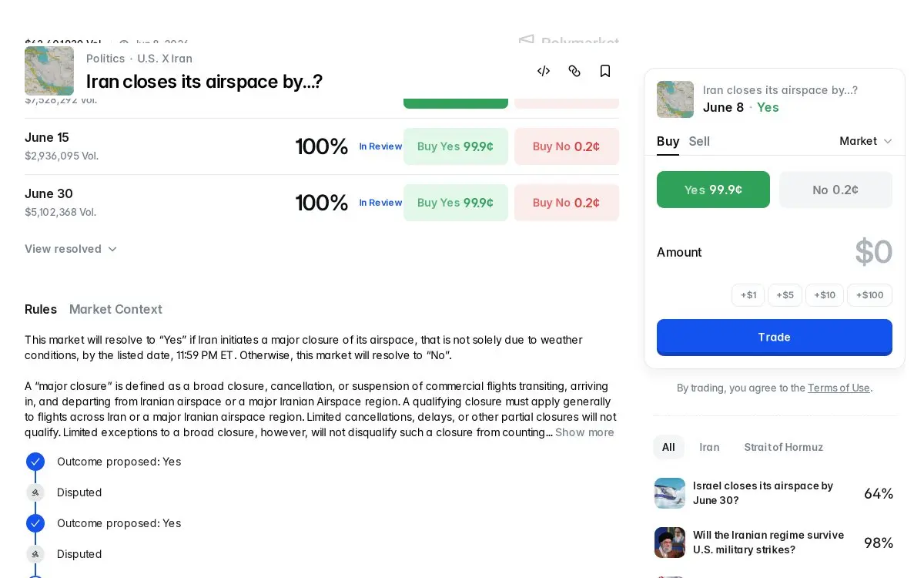Click the Iran map market thumbnail
Viewport: 924px width, 578px height.
click(x=49, y=71)
